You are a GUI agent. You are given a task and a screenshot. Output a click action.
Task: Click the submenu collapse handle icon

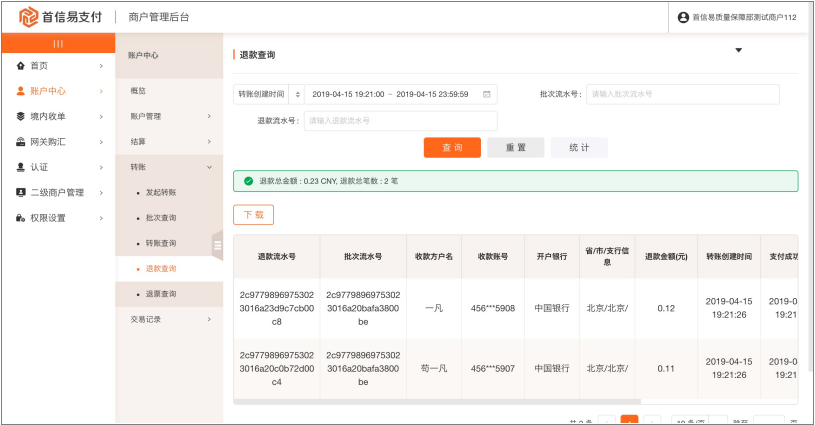(218, 245)
